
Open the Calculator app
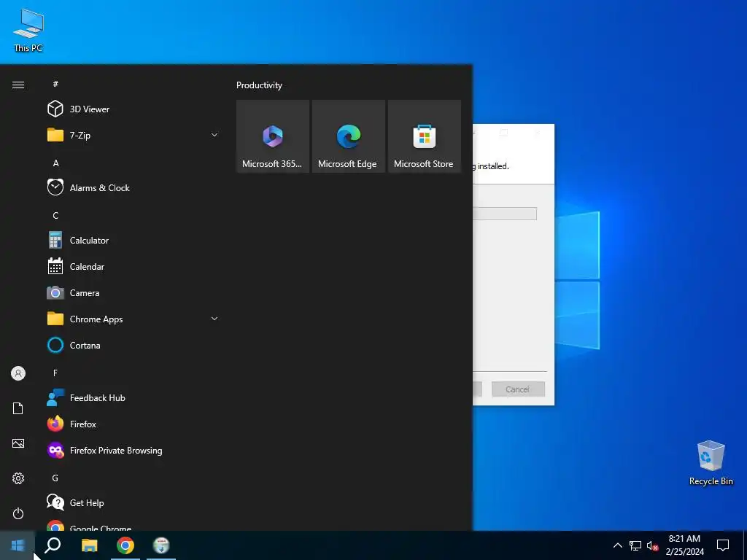pyautogui.click(x=133, y=241)
